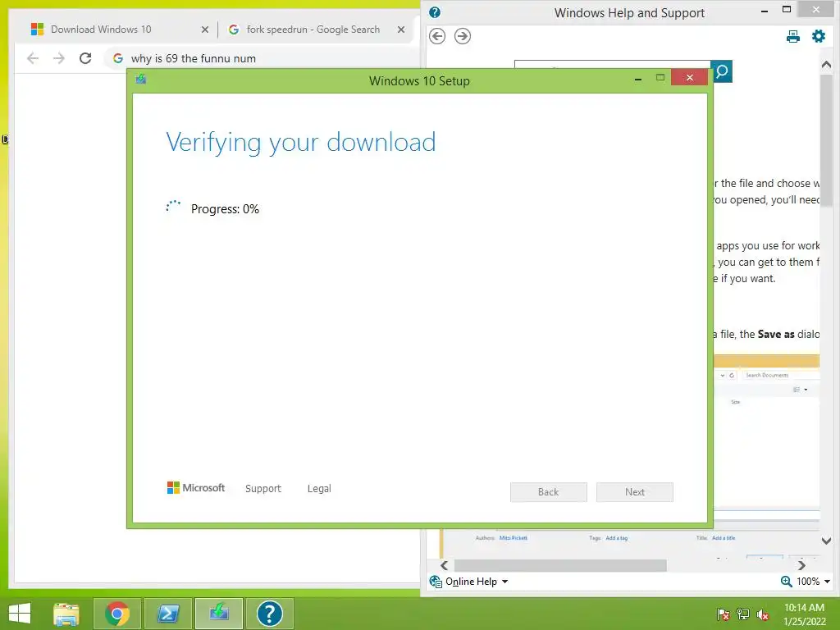This screenshot has height=630, width=840.
Task: Open PowerShell from the taskbar
Action: [168, 614]
